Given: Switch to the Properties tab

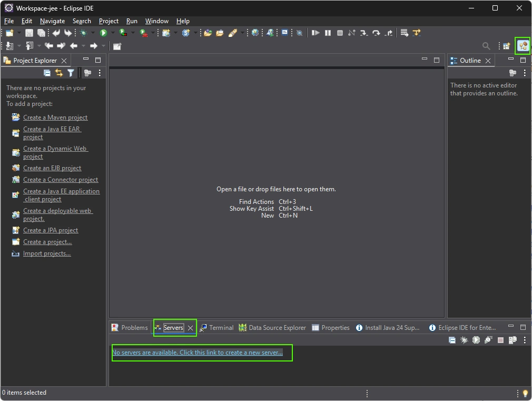Looking at the screenshot, I should 331,328.
